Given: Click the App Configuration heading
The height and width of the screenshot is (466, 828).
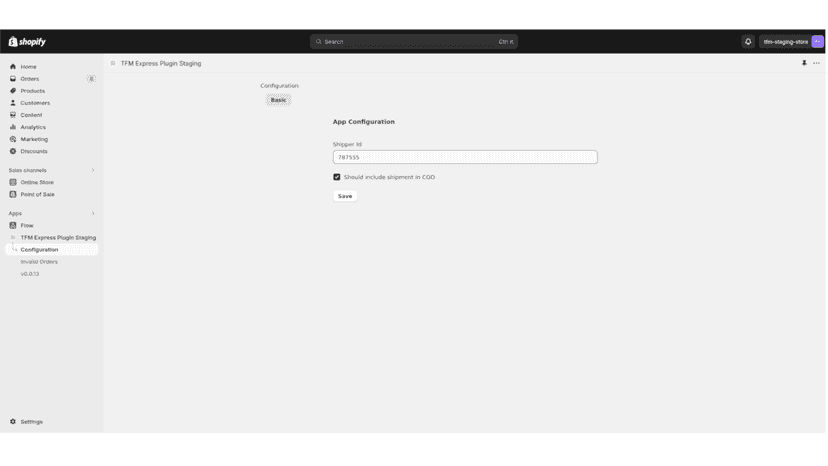Looking at the screenshot, I should pos(363,122).
